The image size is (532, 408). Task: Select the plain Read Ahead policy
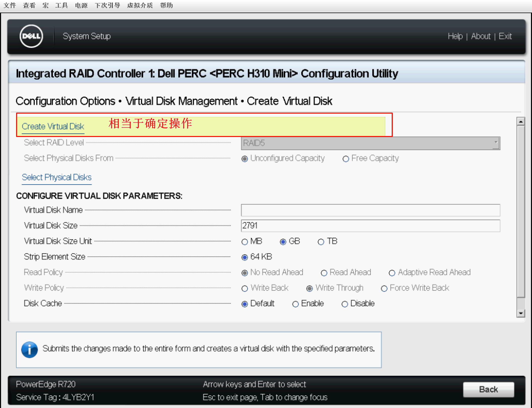[324, 273]
